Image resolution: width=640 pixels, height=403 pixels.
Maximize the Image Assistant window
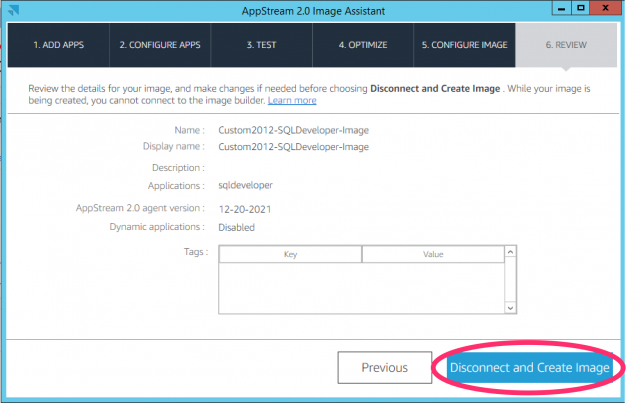coord(581,8)
